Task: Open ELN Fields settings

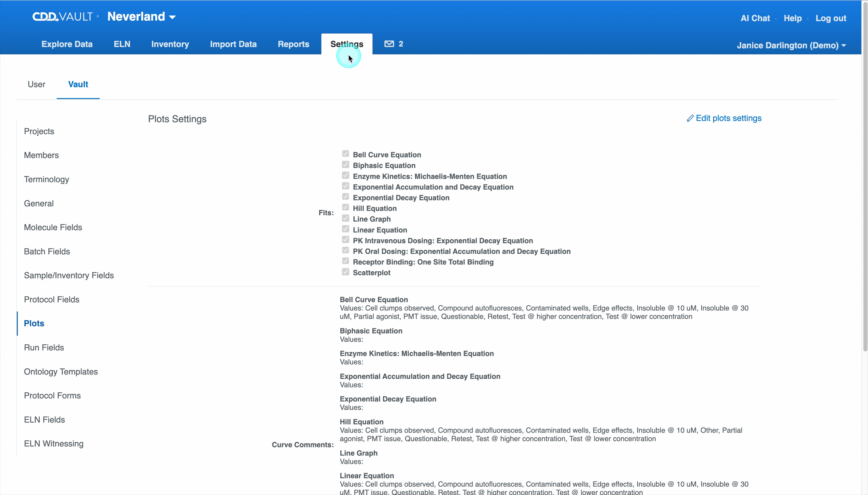Action: tap(44, 420)
